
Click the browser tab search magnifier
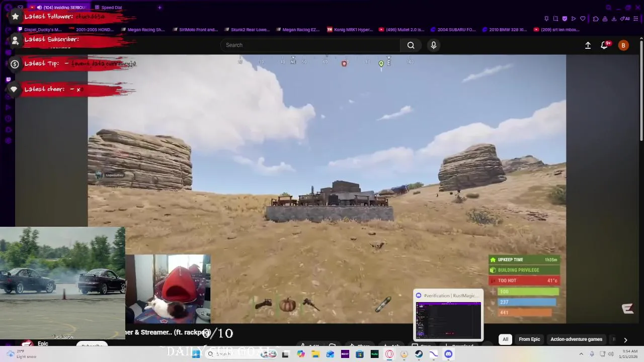click(x=609, y=8)
